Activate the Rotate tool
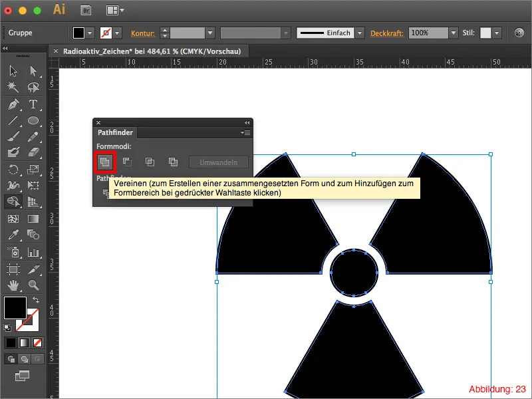 tap(13, 170)
